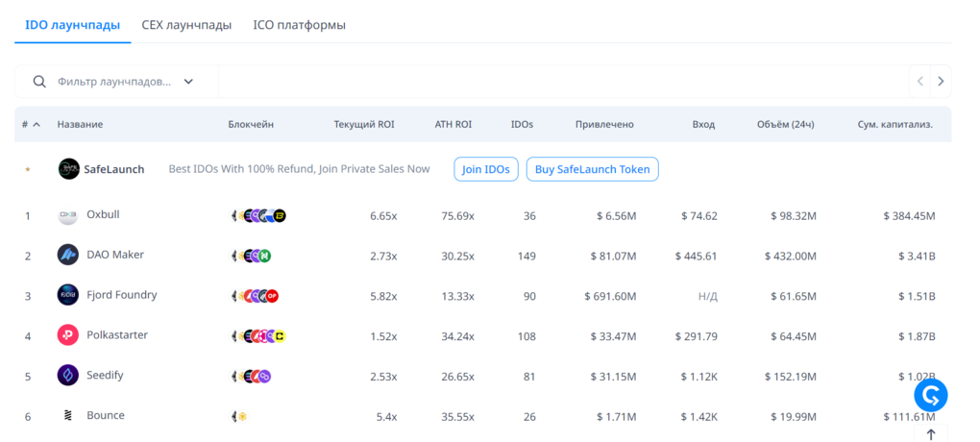980x442 pixels.
Task: Click the search magnifier icon
Action: click(39, 82)
